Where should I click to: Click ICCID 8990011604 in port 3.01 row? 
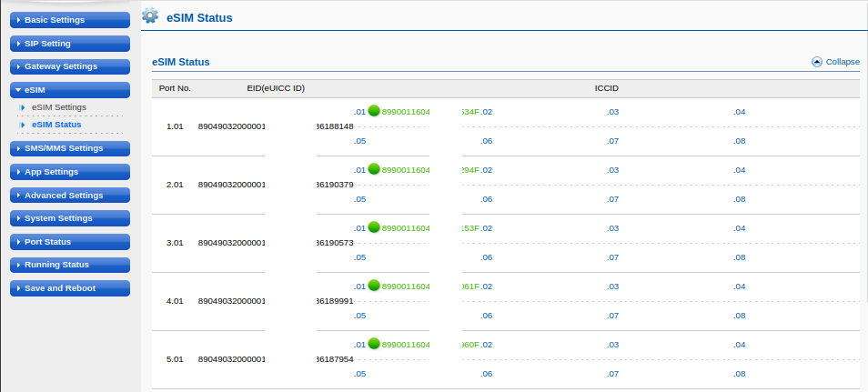pos(406,228)
